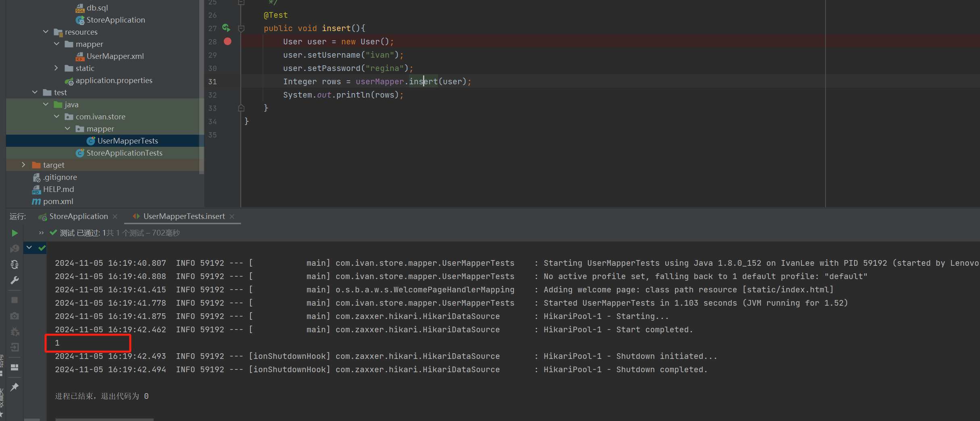Image resolution: width=980 pixels, height=421 pixels.
Task: Collapse the mapper package under com.ivan.store
Action: click(x=67, y=129)
